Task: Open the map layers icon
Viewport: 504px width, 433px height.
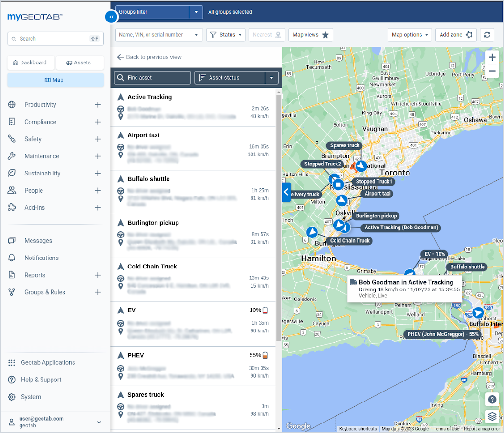Action: click(x=492, y=416)
